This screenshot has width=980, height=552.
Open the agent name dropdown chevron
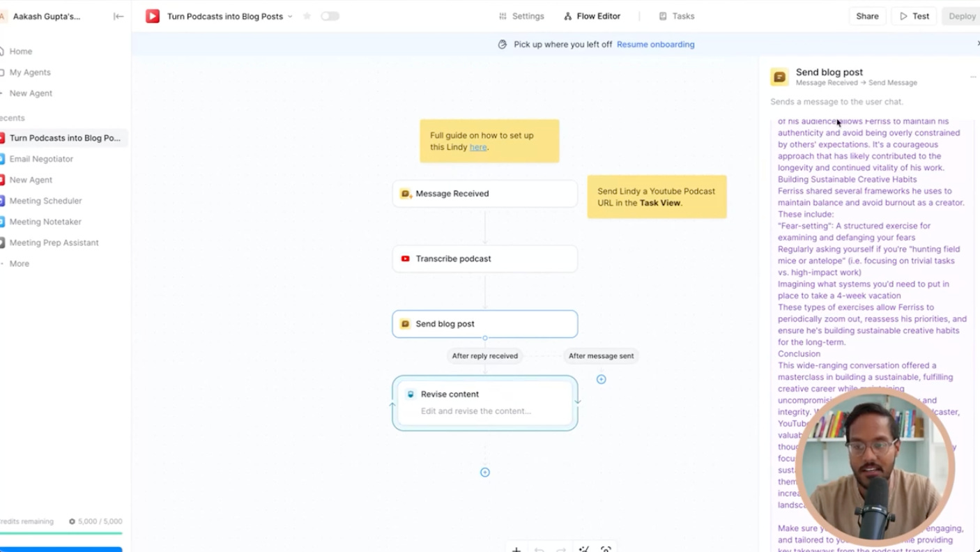(x=290, y=16)
